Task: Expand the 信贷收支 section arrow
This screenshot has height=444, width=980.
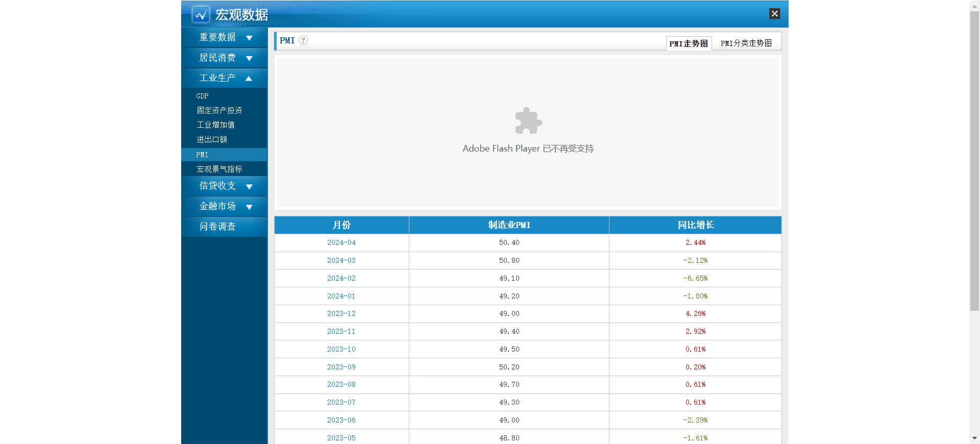Action: point(249,186)
